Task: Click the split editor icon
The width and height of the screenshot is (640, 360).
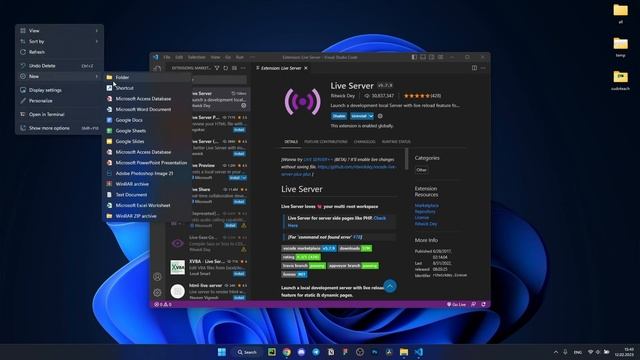Action: pyautogui.click(x=474, y=68)
